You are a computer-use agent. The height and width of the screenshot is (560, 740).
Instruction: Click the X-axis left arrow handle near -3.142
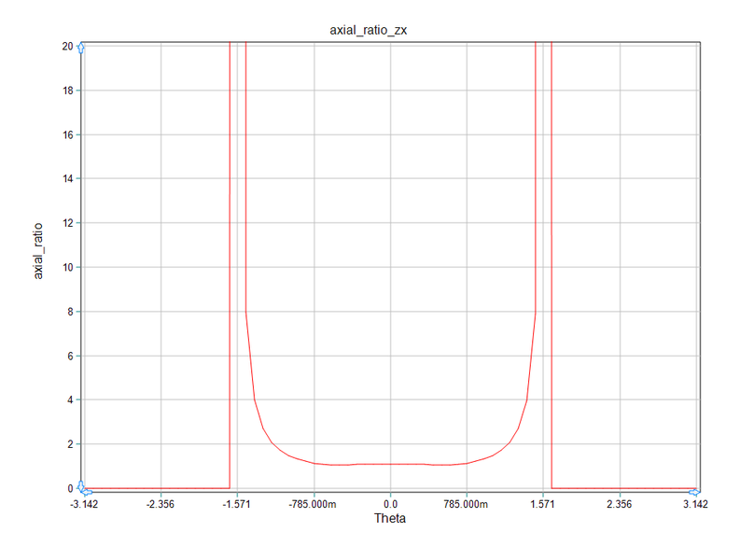(87, 493)
